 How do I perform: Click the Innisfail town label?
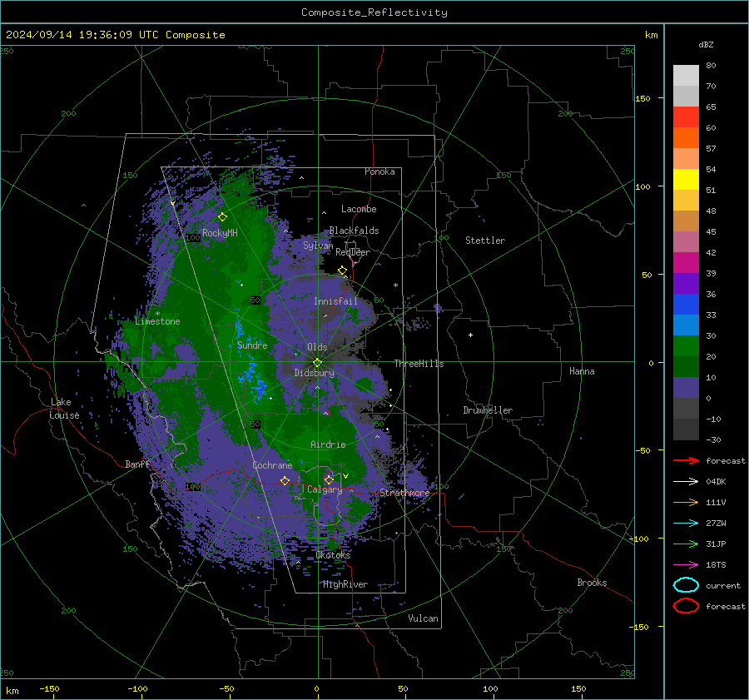[x=335, y=301]
